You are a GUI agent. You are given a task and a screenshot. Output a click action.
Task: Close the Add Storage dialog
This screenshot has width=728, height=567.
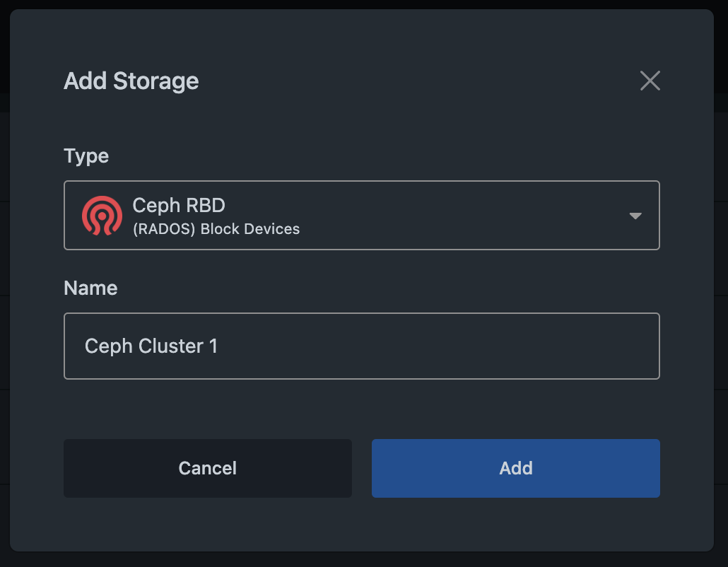(650, 81)
